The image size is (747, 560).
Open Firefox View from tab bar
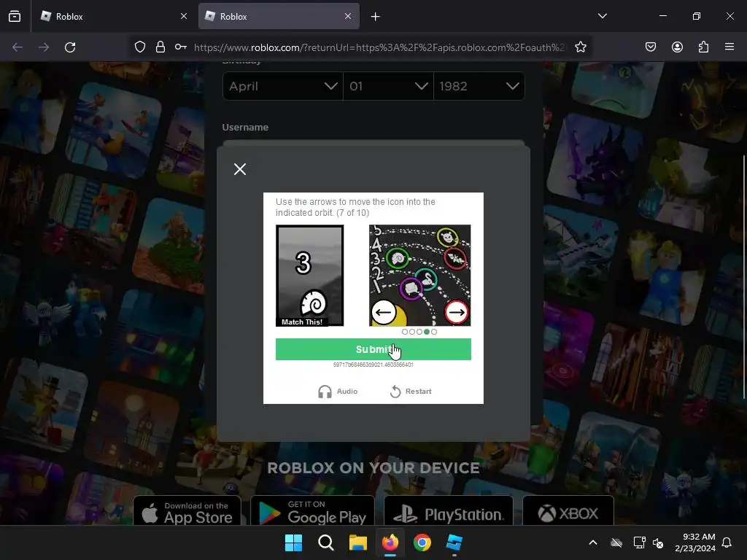pyautogui.click(x=15, y=16)
